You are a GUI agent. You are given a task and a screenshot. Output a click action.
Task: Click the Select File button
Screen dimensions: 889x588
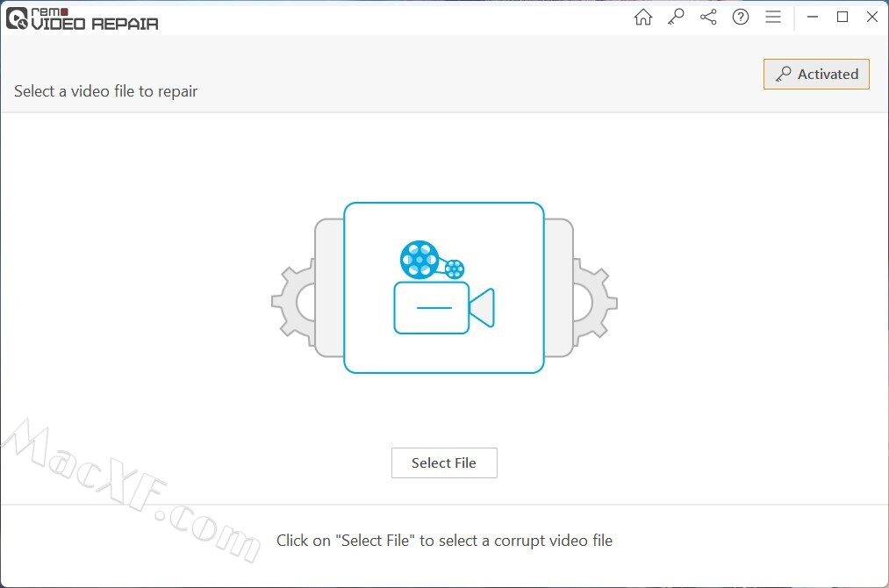tap(444, 463)
